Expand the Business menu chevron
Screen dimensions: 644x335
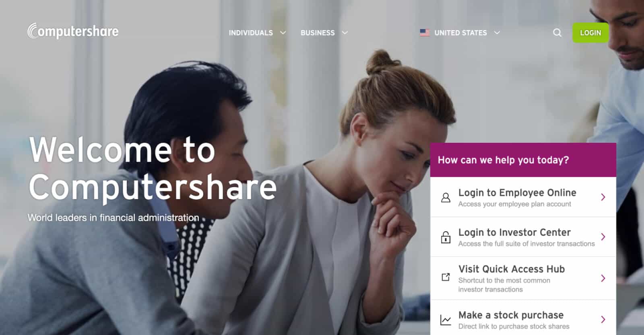click(x=345, y=33)
